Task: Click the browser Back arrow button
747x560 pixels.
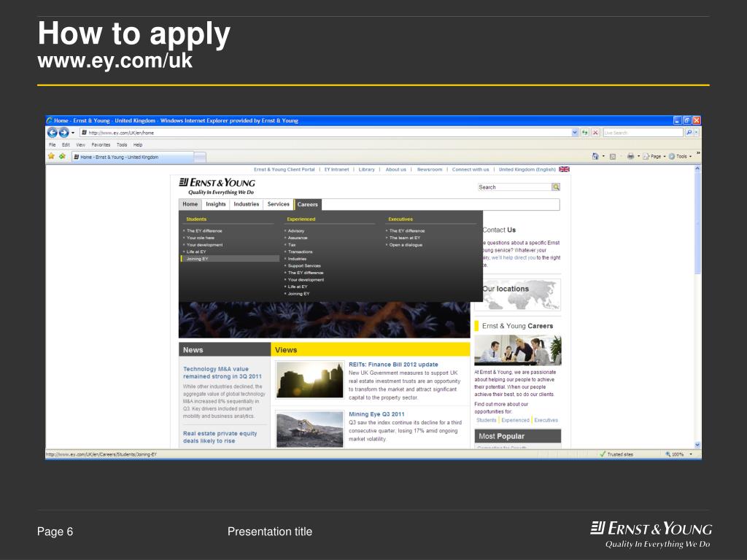Action: (53, 133)
